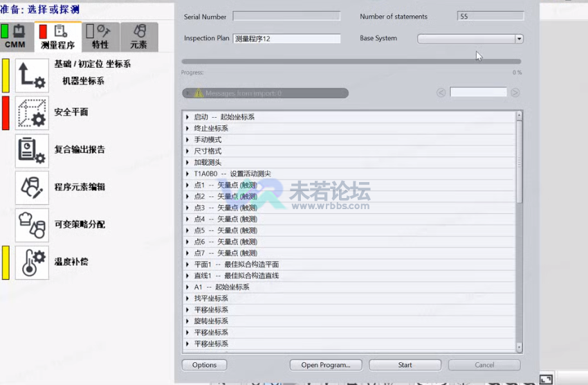Screen dimensions: 588x385
Task: Click the Options button
Action: click(204, 365)
